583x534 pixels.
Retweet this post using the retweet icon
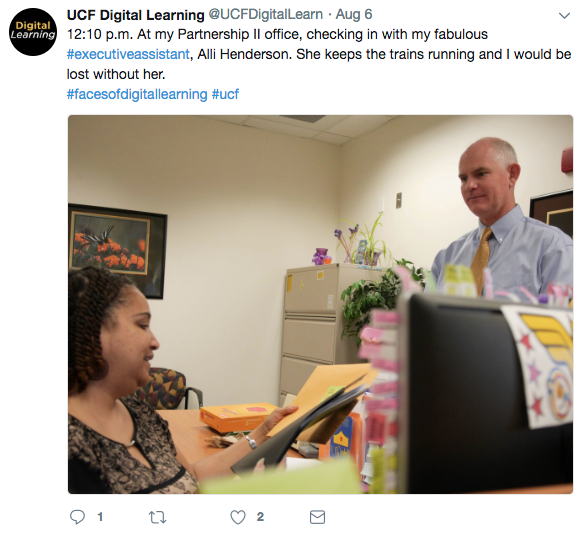pos(157,517)
